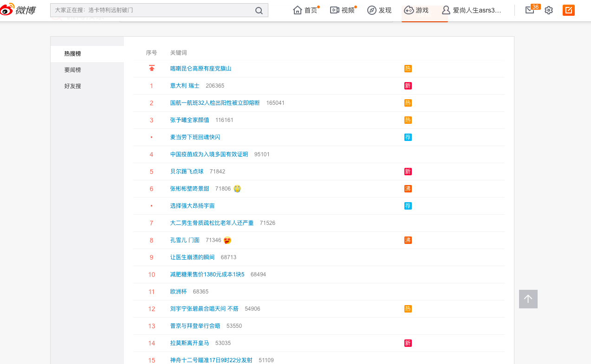The image size is (591, 364).
Task: Open the topic 普京与拜登举行会晤
Action: [x=195, y=326]
